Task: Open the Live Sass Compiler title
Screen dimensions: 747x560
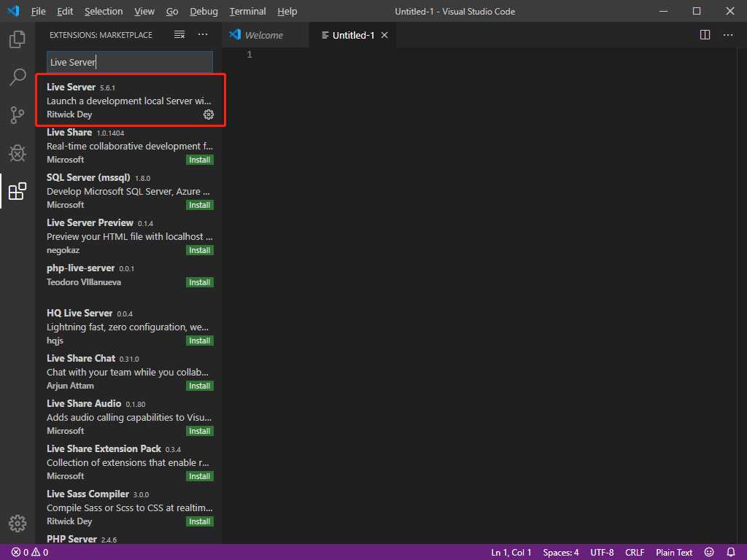Action: 88,494
